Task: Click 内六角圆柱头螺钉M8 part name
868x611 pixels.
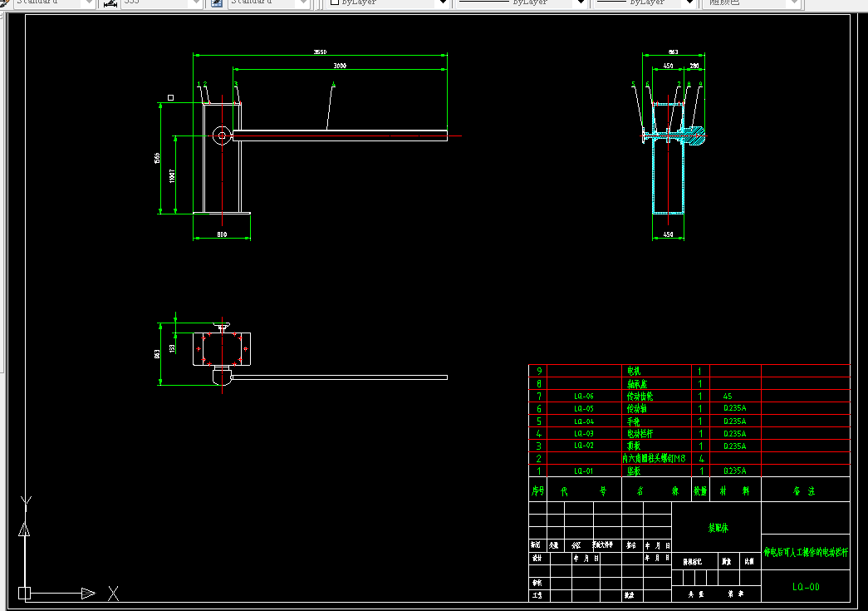Action: point(654,458)
